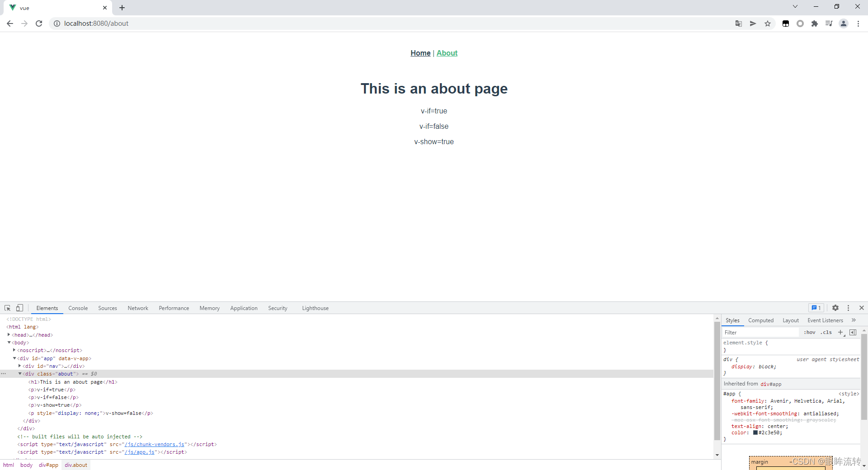This screenshot has width=868, height=470.
Task: Switch to the Computed pane
Action: 761,320
